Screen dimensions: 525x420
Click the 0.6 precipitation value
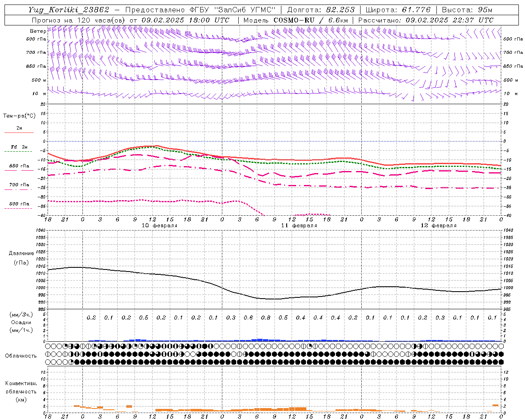248,318
